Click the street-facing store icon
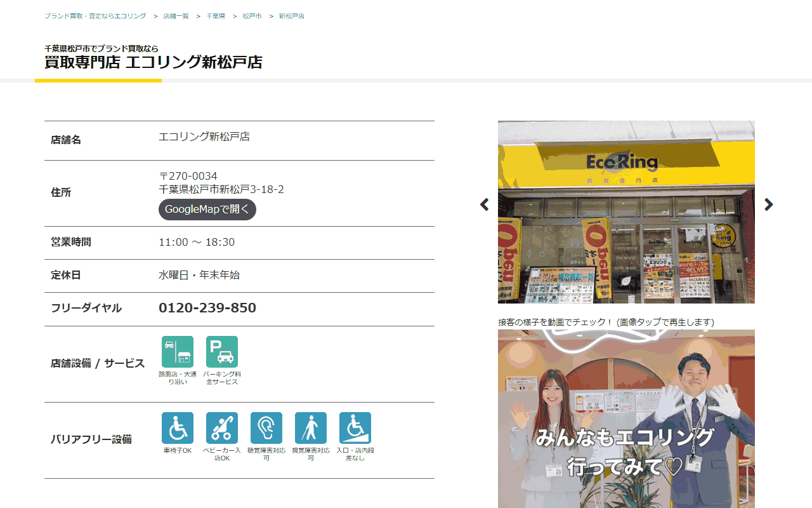The height and width of the screenshot is (508, 812). coord(178,352)
